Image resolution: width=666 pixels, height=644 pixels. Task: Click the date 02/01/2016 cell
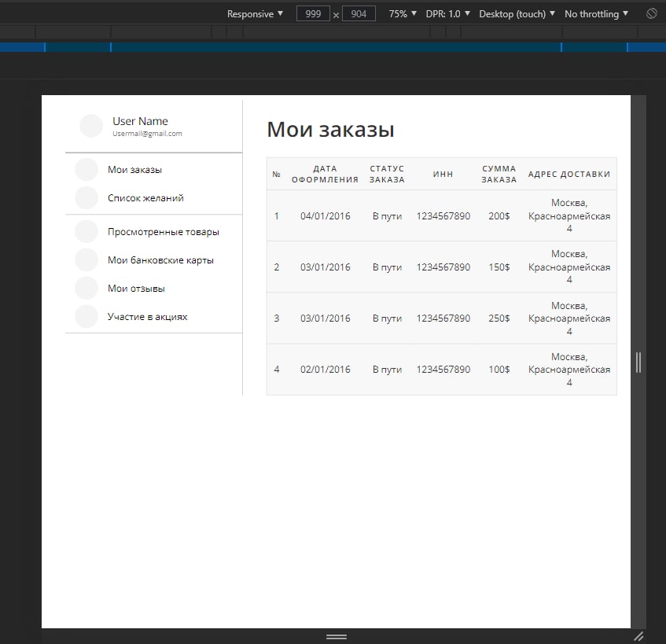[x=326, y=369]
